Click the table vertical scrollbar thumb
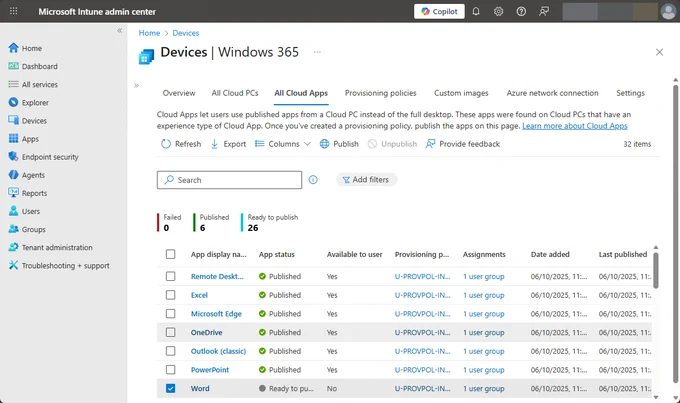 click(655, 271)
